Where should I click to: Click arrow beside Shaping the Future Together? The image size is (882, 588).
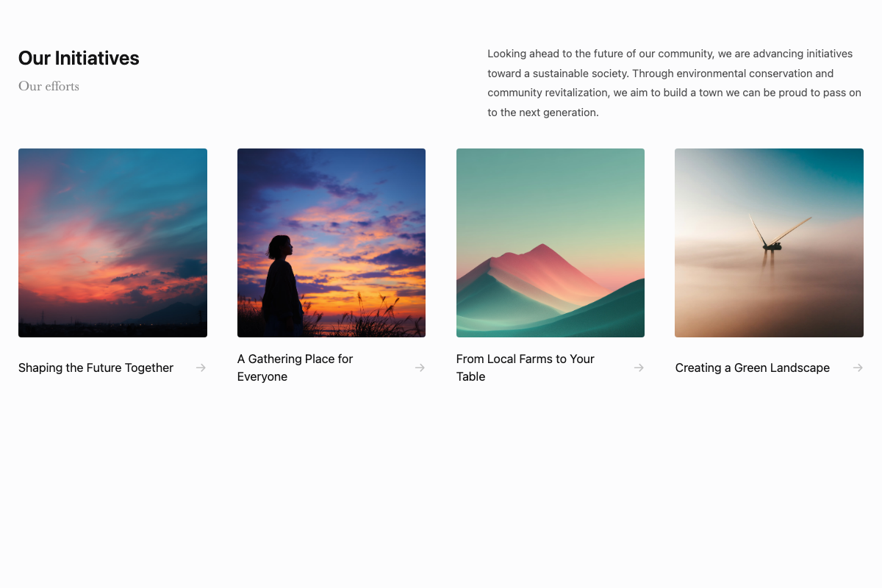pos(201,367)
